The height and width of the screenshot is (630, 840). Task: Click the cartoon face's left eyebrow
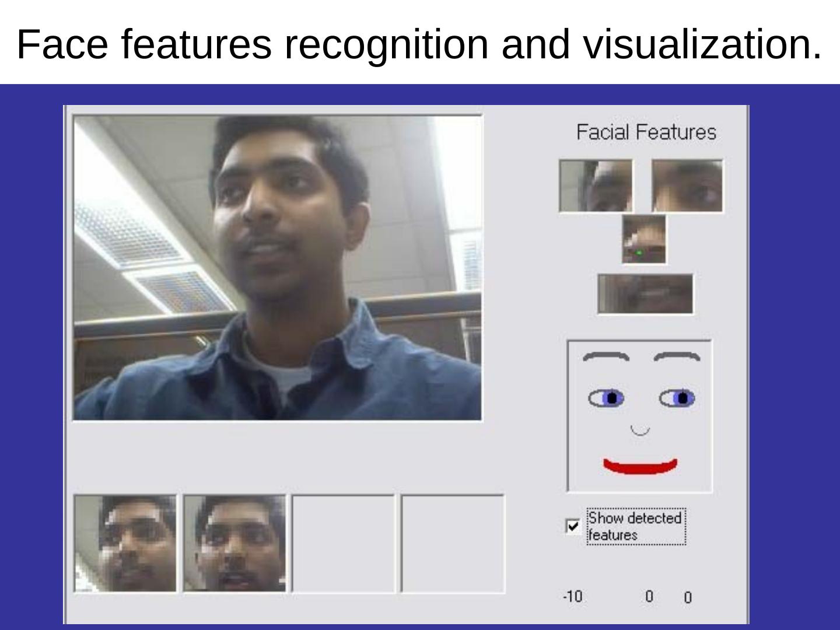[605, 355]
